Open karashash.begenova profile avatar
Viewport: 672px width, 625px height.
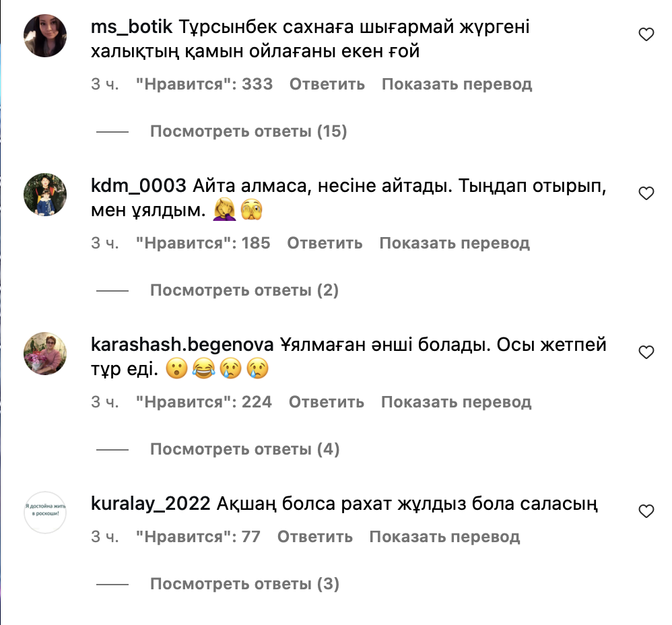[45, 354]
